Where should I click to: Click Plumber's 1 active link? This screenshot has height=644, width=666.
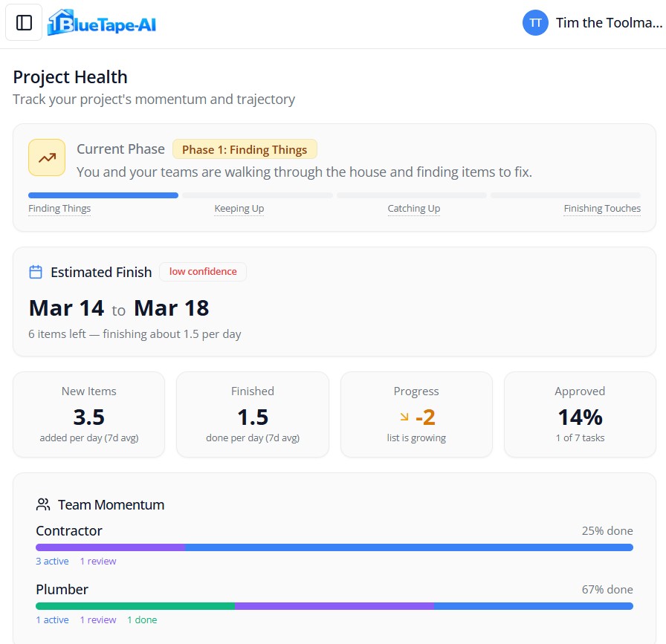point(52,619)
